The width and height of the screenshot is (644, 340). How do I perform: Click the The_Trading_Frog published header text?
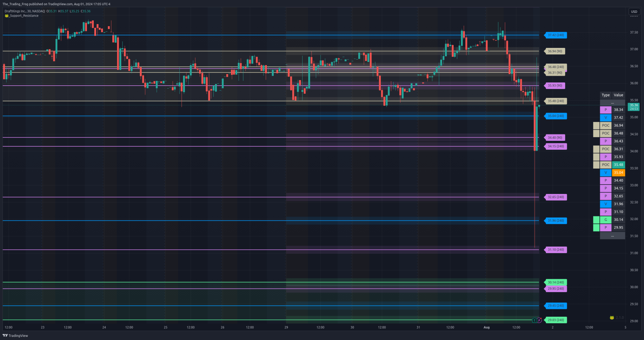tap(56, 4)
